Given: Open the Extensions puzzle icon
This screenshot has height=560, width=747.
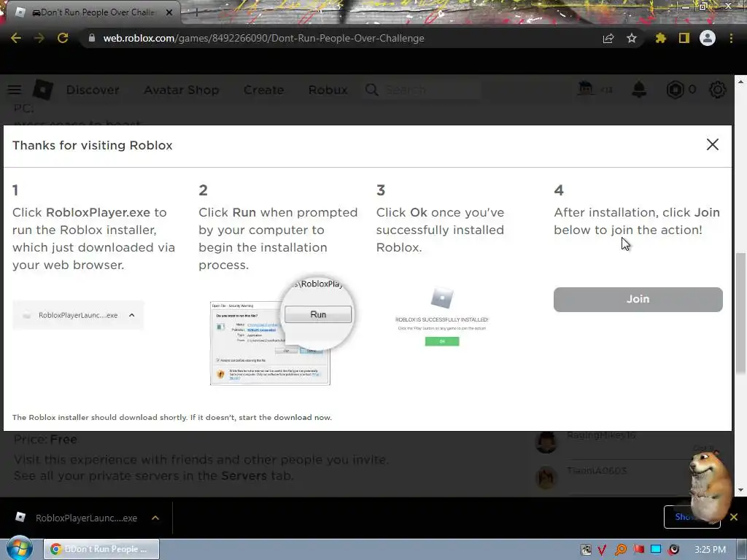Looking at the screenshot, I should coord(660,38).
